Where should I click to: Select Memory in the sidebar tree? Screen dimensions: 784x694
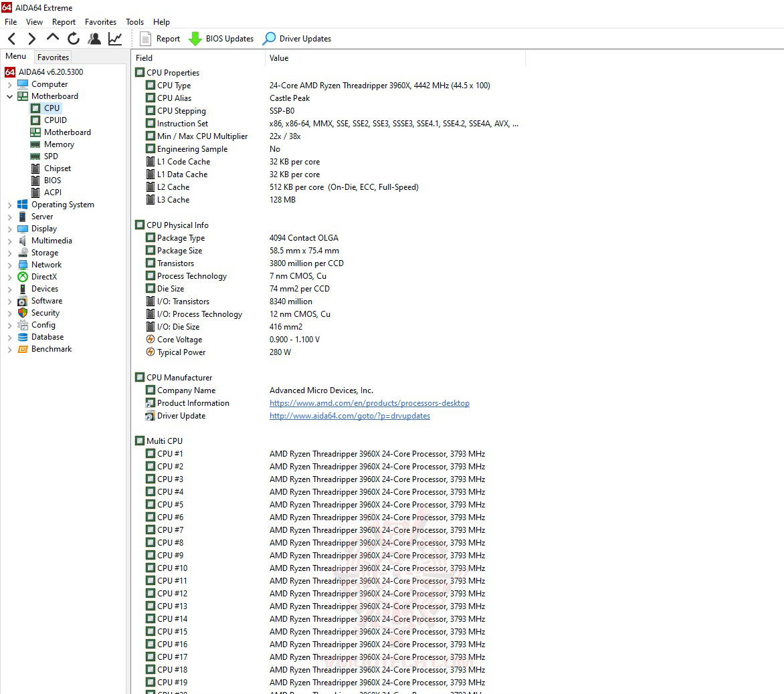pyautogui.click(x=52, y=144)
